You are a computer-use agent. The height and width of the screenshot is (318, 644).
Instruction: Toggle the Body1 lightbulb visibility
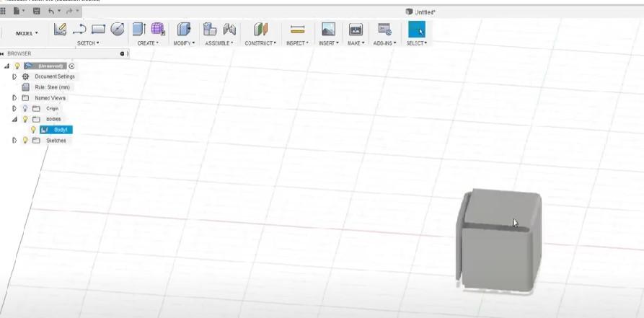click(34, 130)
